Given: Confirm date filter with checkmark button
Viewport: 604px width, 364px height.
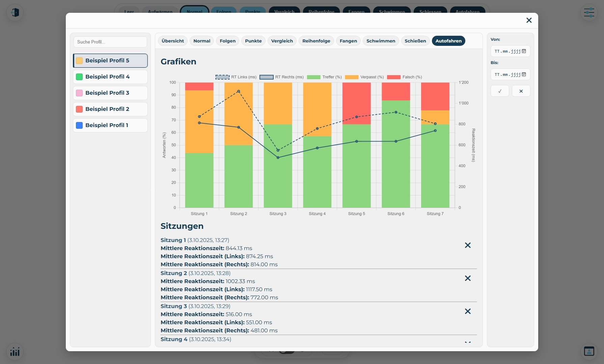Looking at the screenshot, I should pyautogui.click(x=500, y=91).
